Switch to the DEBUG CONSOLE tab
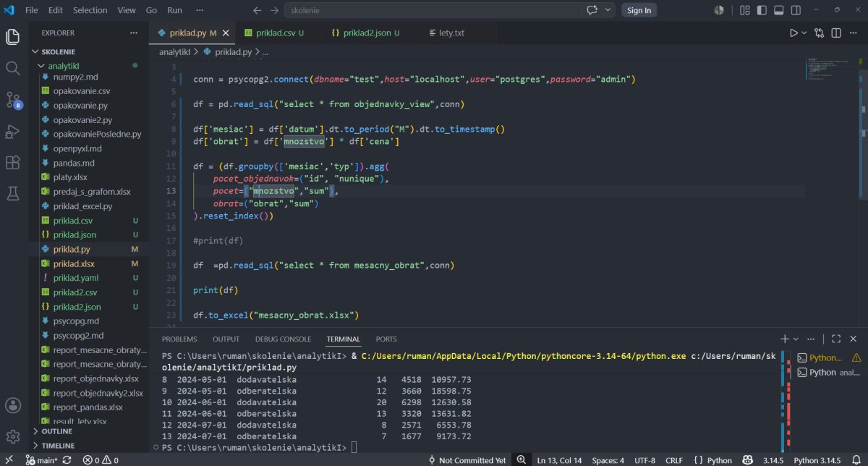The width and height of the screenshot is (868, 466). click(283, 339)
